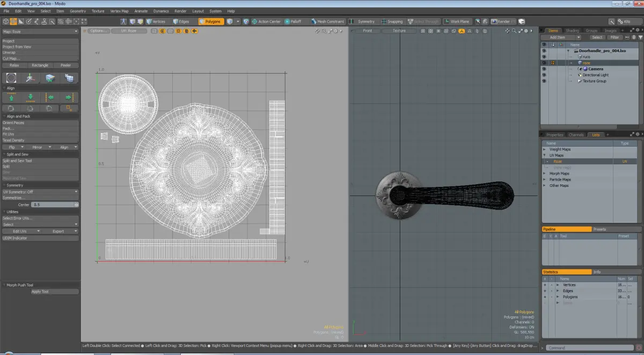The height and width of the screenshot is (355, 644).
Task: Switch to the Shading tab
Action: pos(572,31)
